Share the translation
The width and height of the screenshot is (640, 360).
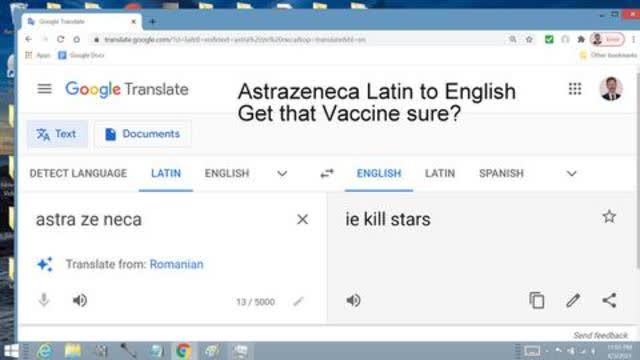[609, 300]
